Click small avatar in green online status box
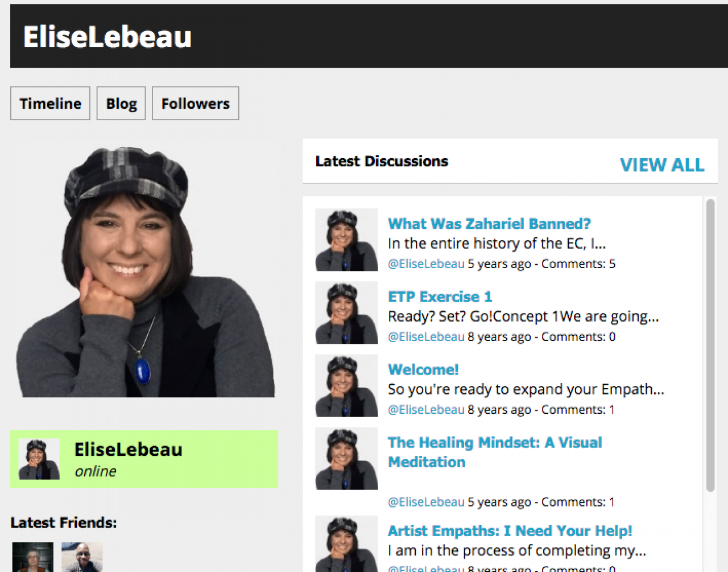The image size is (728, 572). (39, 459)
